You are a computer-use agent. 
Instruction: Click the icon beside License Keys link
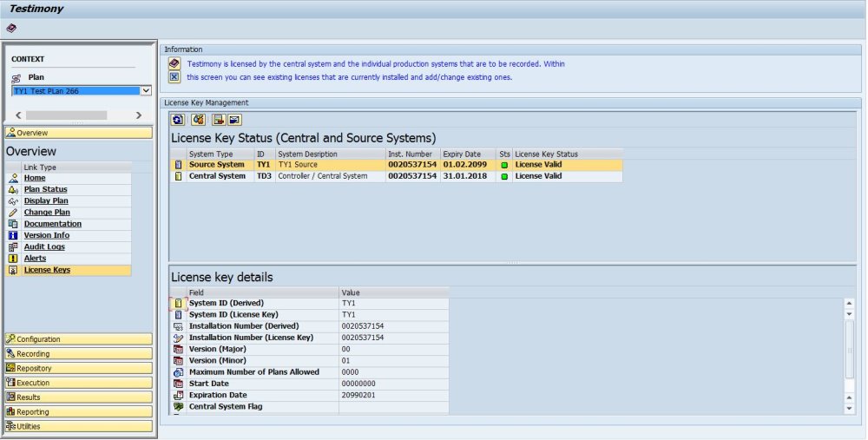13,270
